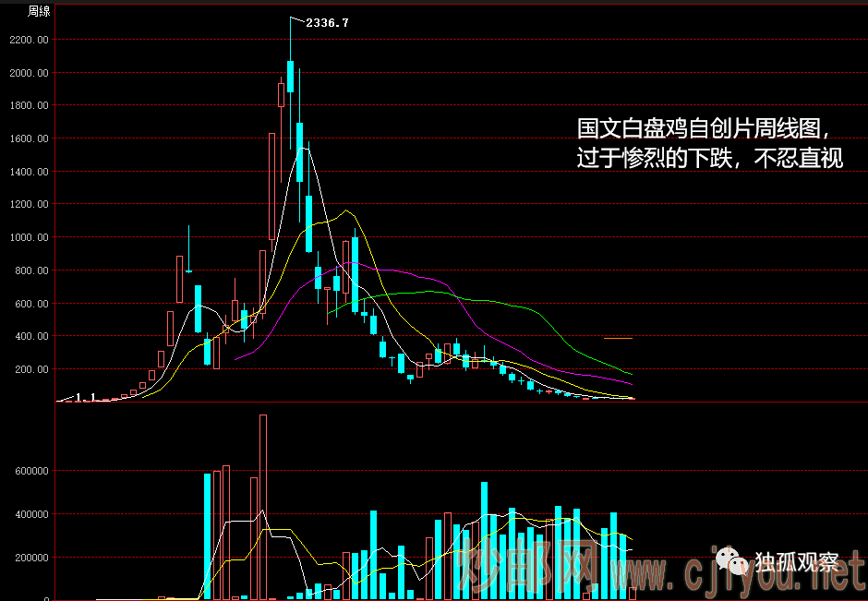868x601 pixels.
Task: Click the first tall cyan volume bar
Action: click(x=207, y=535)
